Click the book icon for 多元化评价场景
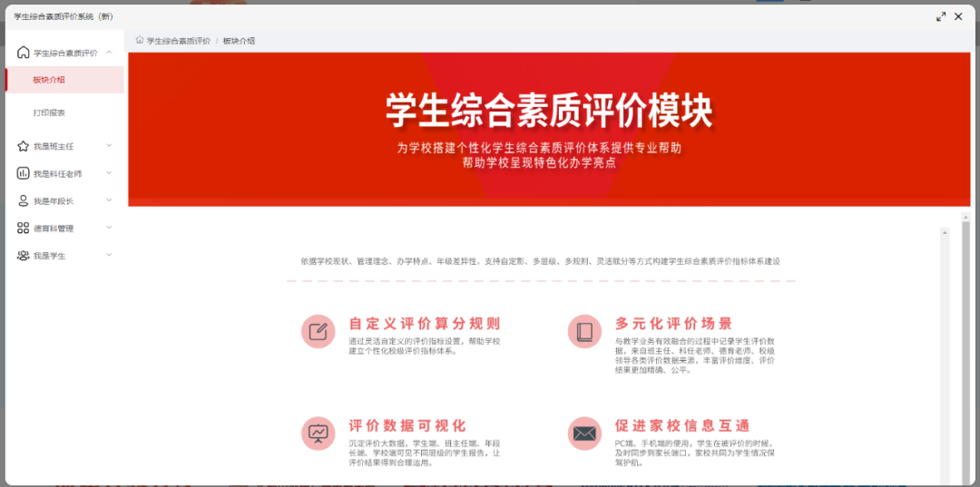The image size is (980, 487). pos(584,332)
